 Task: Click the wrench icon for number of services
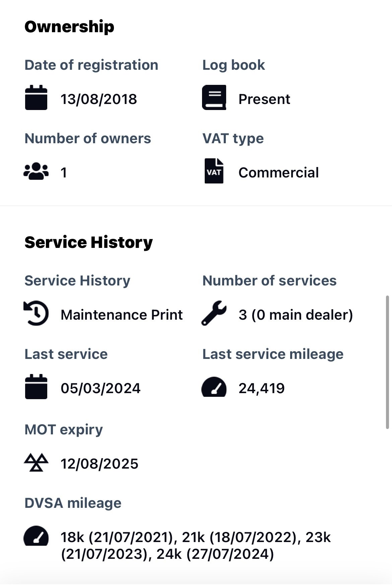(214, 313)
